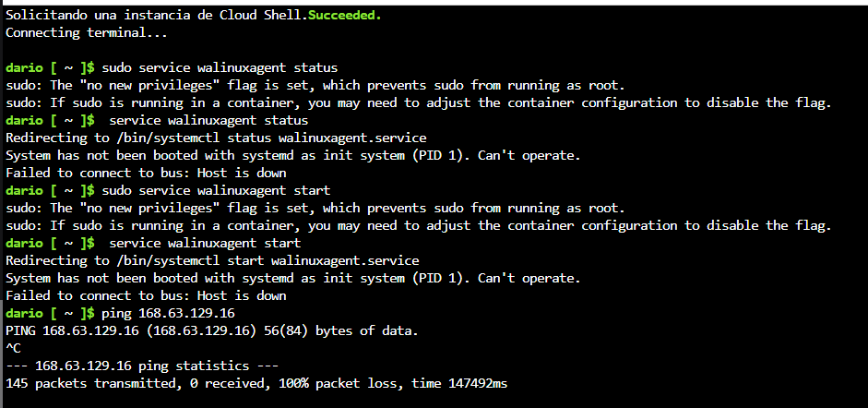This screenshot has width=868, height=408.
Task: Click the empty terminal line below the ping statistics
Action: [434, 400]
